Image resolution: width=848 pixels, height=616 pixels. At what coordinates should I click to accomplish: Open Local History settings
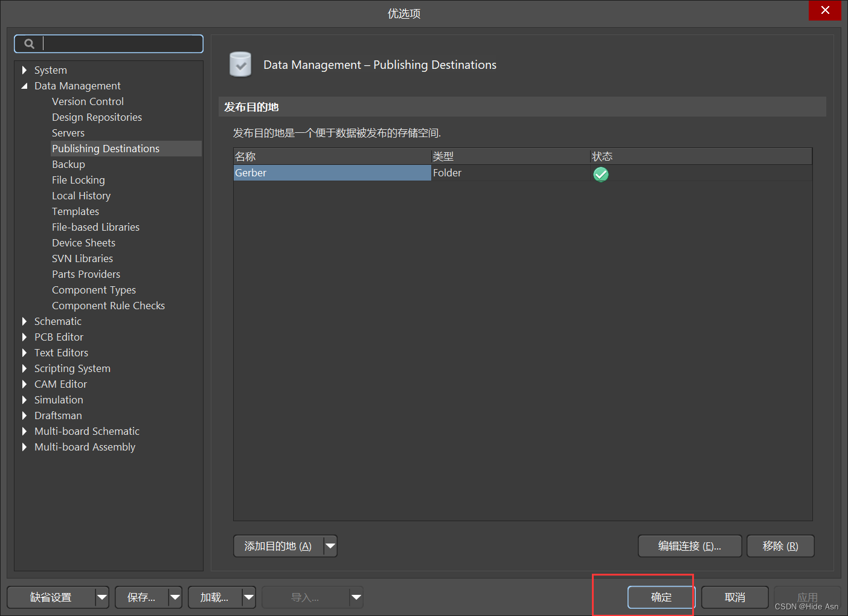click(x=81, y=196)
